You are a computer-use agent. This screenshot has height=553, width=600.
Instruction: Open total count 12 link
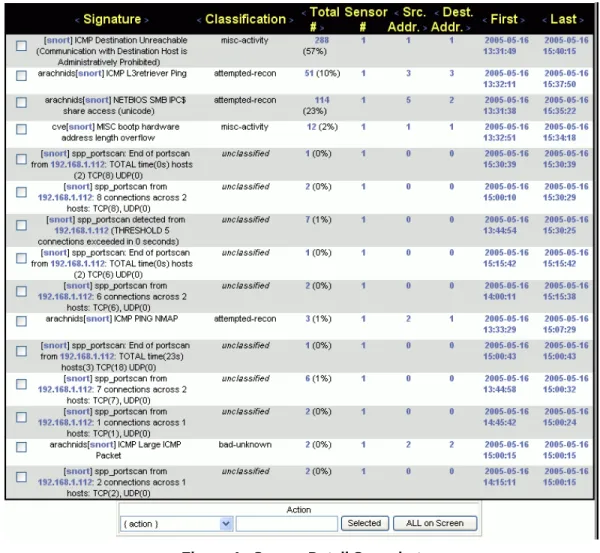pyautogui.click(x=311, y=127)
